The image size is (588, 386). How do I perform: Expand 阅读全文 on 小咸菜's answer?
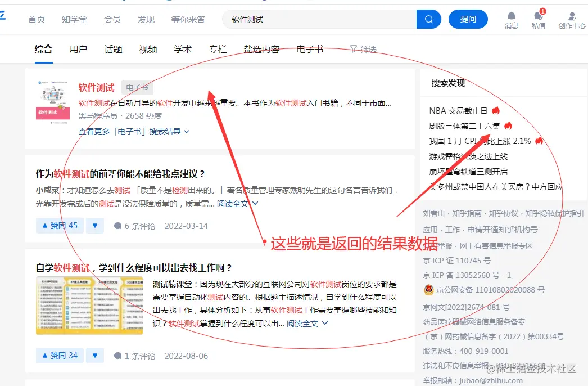tap(237, 204)
